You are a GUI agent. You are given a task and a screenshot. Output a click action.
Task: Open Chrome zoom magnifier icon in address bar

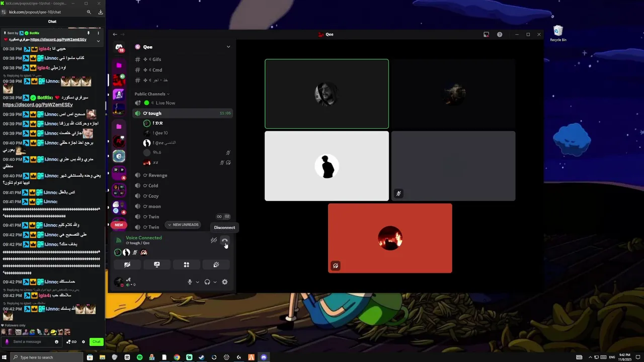pos(89,12)
